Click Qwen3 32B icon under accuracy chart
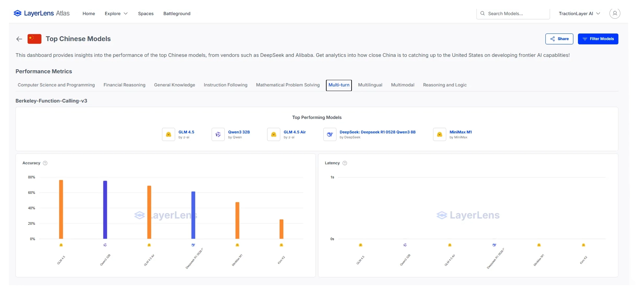The width and height of the screenshot is (644, 300). pyautogui.click(x=105, y=245)
